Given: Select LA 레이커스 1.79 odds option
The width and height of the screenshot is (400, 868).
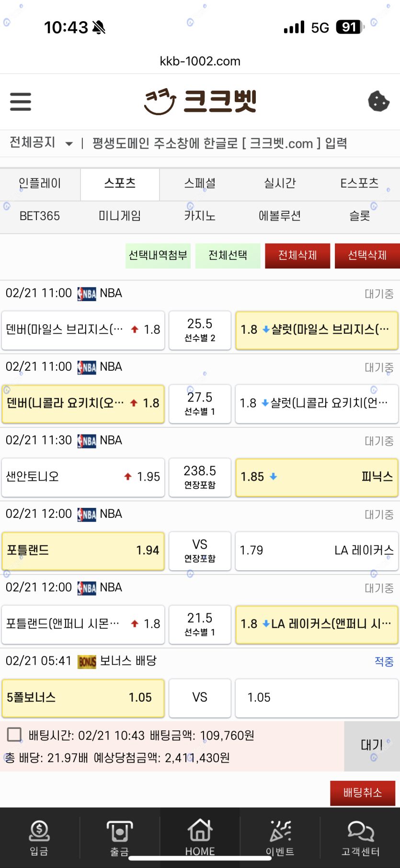Looking at the screenshot, I should click(317, 551).
